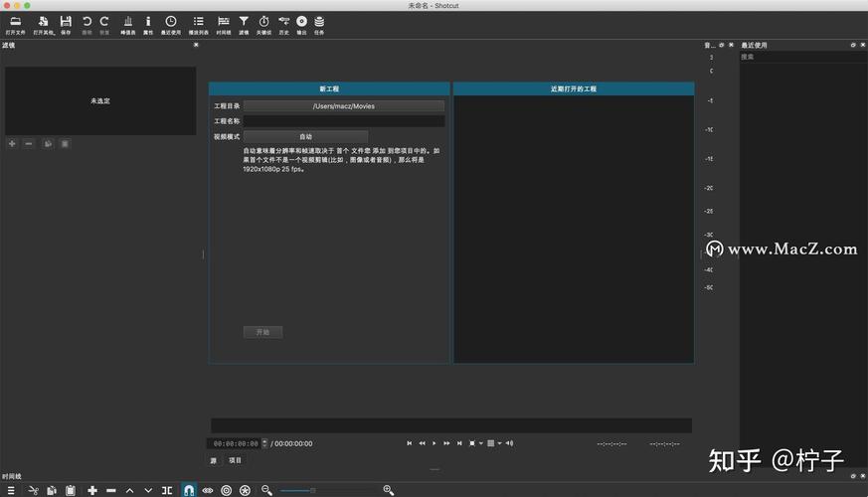Toggle Ripple All Tracks asterisk icon
This screenshot has width=868, height=497.
pyautogui.click(x=245, y=490)
